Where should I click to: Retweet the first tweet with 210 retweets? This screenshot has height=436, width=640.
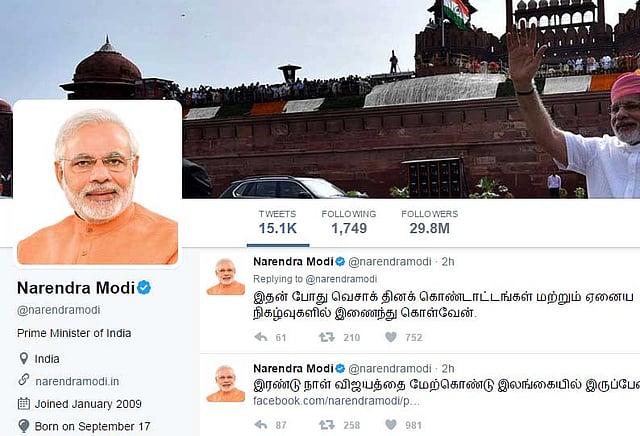tap(327, 337)
